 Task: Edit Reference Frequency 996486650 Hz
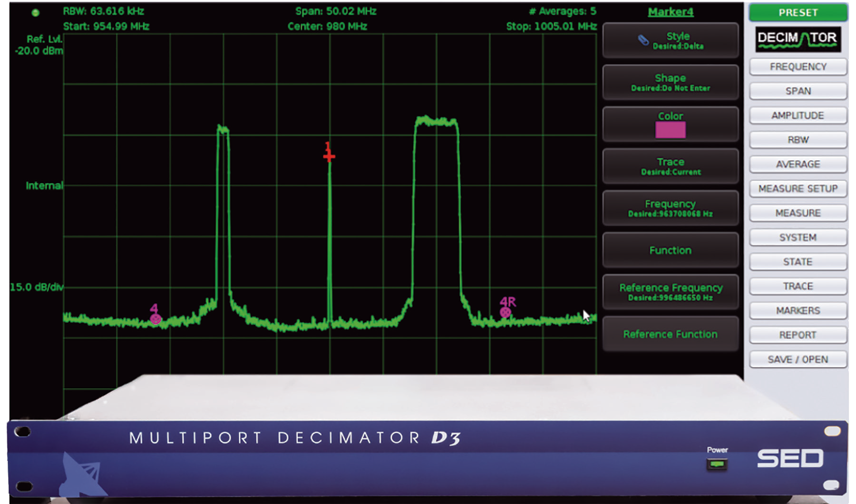[671, 292]
